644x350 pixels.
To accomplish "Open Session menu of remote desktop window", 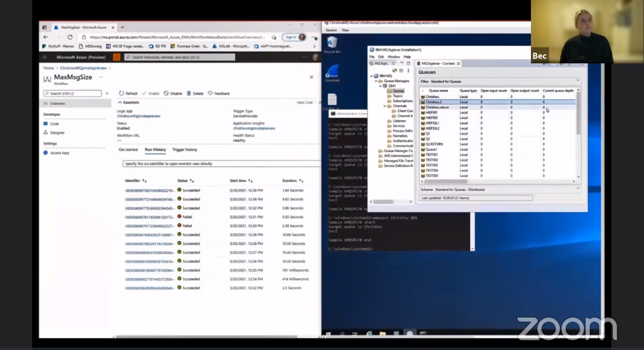I will (331, 30).
